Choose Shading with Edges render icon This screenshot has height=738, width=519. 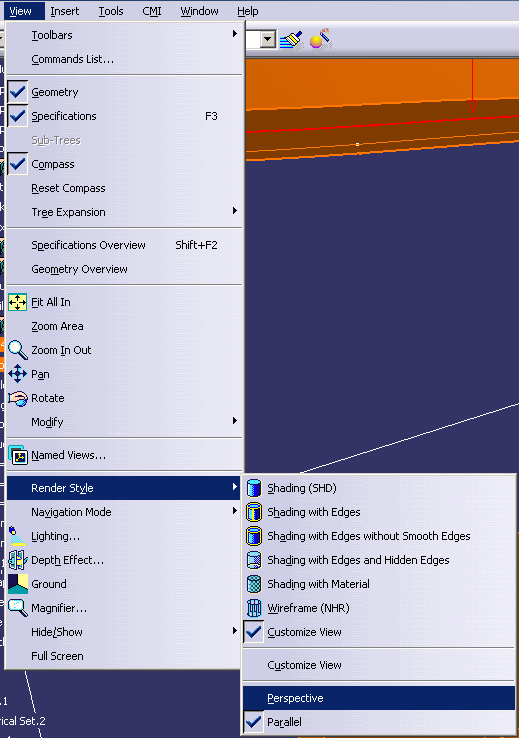pos(254,512)
